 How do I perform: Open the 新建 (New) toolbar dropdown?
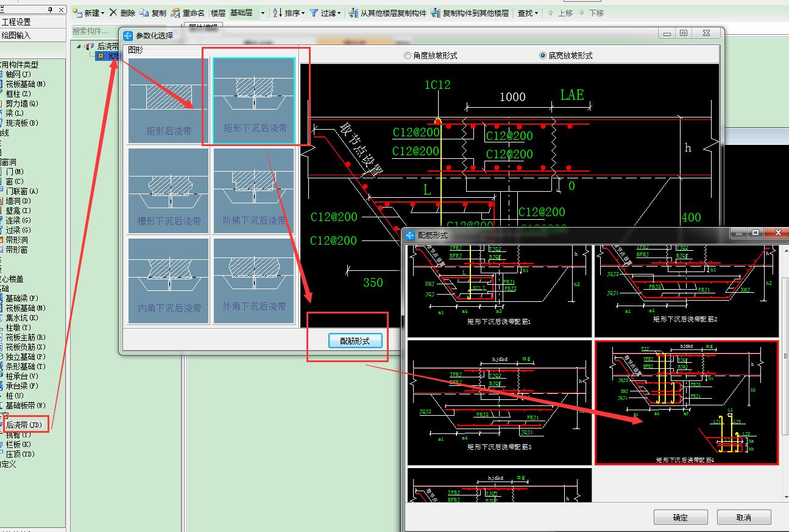tap(88, 13)
